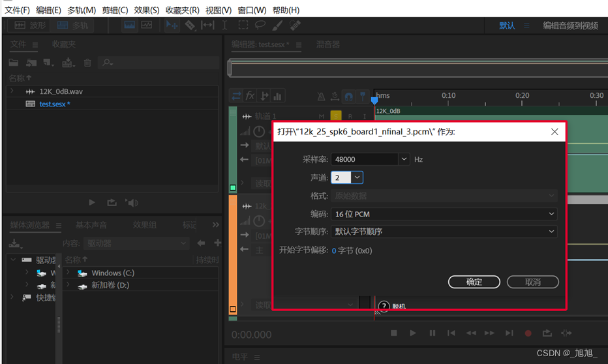This screenshot has height=364, width=608.
Task: Open the 字节顺序 byte order dropdown
Action: 444,232
